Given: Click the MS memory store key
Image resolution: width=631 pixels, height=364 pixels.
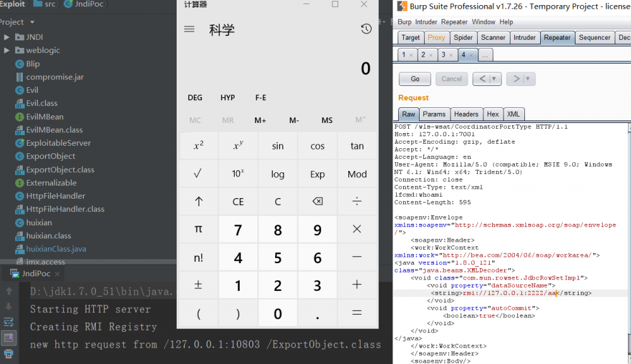Looking at the screenshot, I should [327, 120].
